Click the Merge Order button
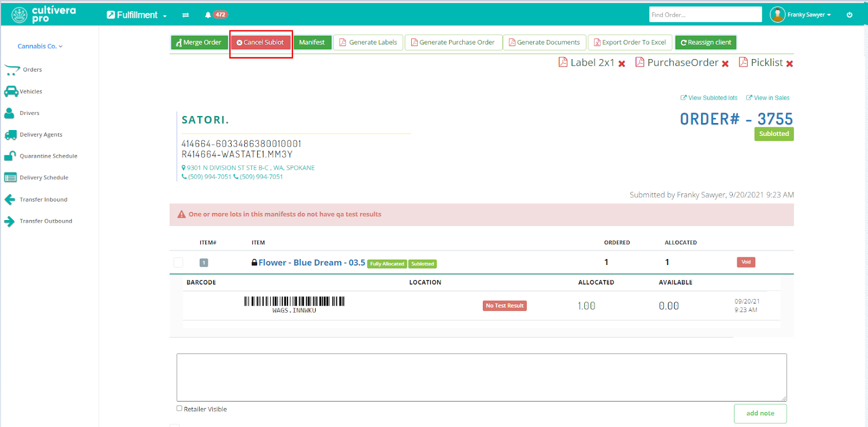This screenshot has height=427, width=868. pos(199,42)
